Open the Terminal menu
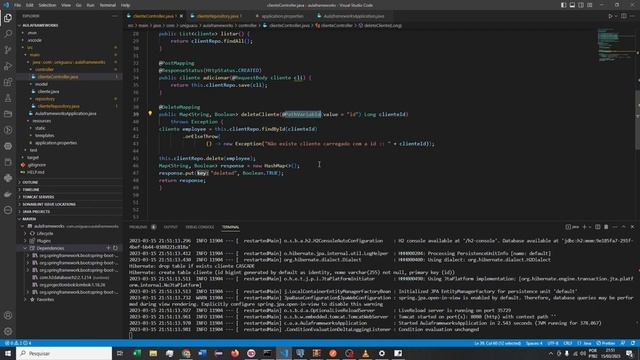Screen dimensions: 640x360 point(108,5)
